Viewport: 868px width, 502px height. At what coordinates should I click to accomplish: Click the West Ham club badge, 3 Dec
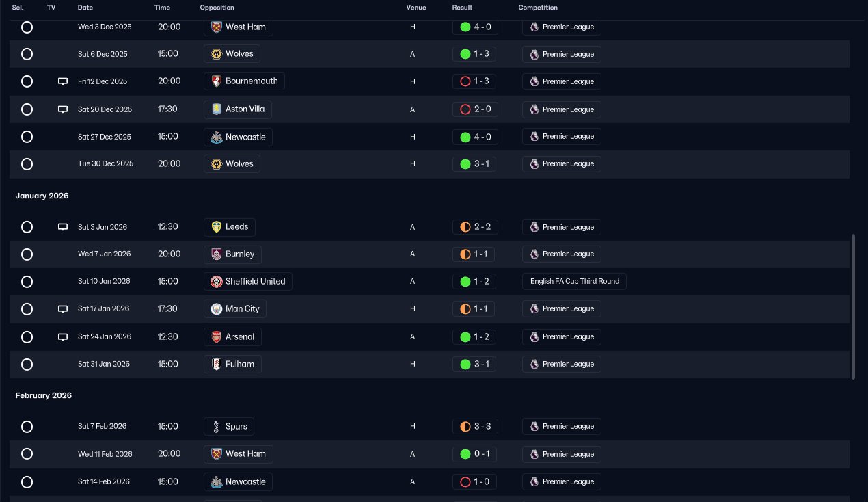click(217, 27)
